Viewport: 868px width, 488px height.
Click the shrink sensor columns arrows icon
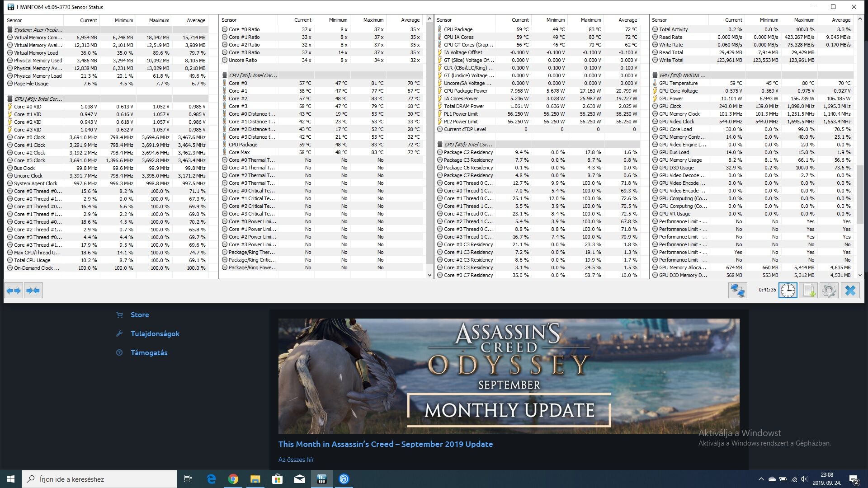[x=33, y=291]
